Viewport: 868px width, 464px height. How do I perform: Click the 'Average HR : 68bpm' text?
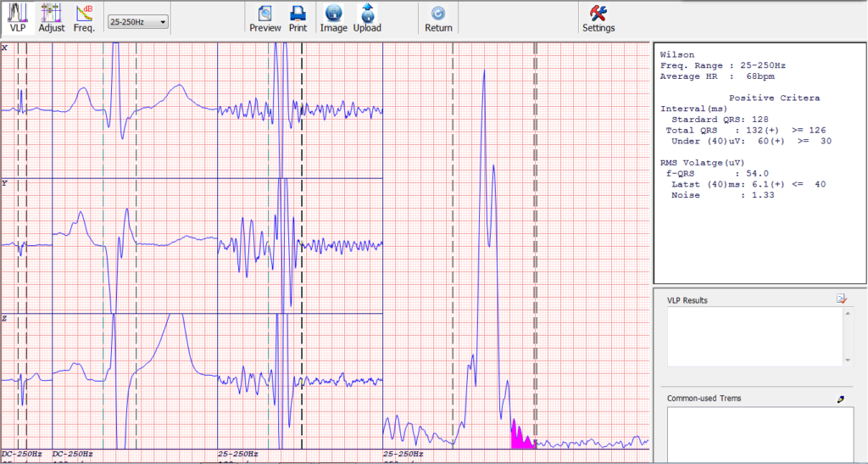(717, 76)
